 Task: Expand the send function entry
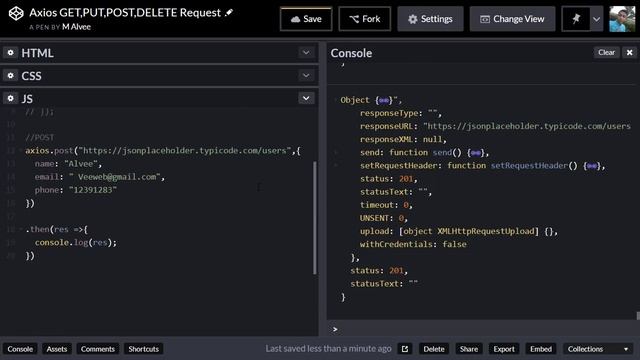point(336,152)
